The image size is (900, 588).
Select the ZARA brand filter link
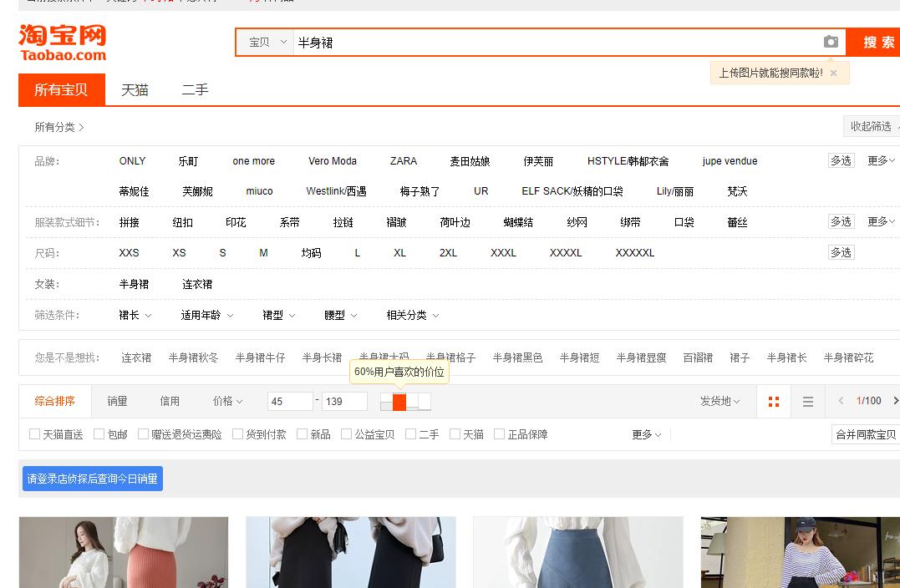coord(402,160)
